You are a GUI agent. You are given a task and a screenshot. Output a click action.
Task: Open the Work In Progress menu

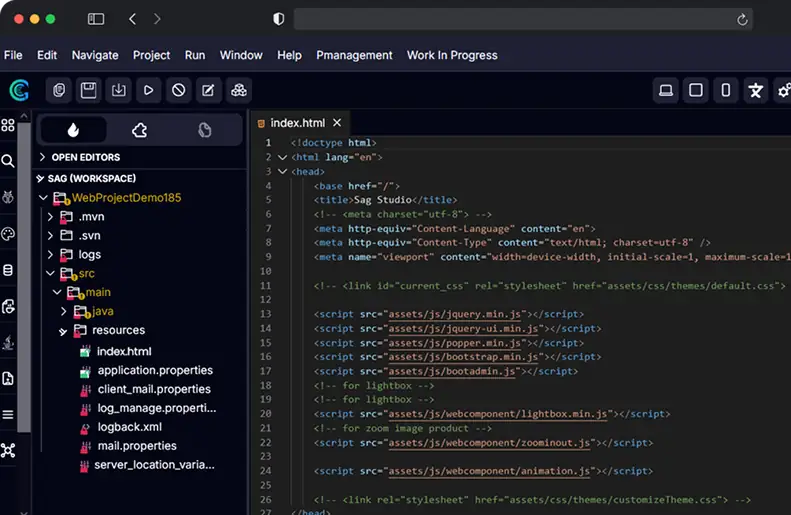coord(452,55)
